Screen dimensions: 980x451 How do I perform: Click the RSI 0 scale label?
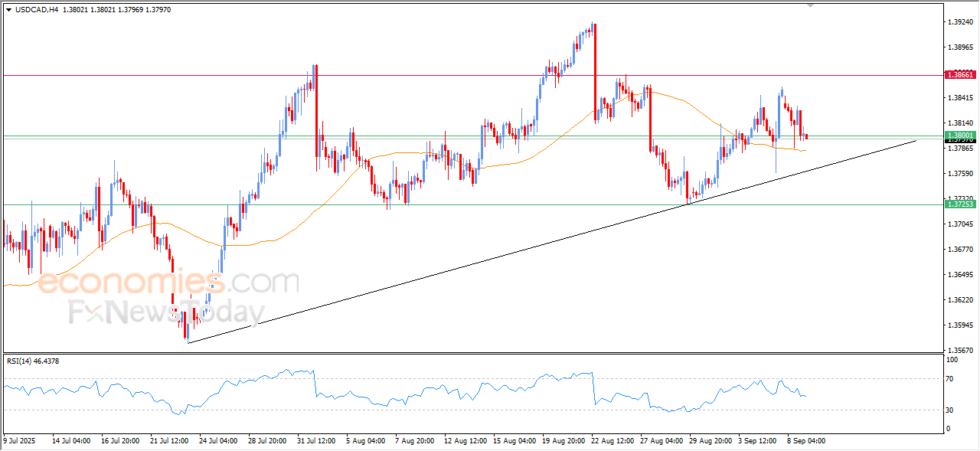click(949, 429)
